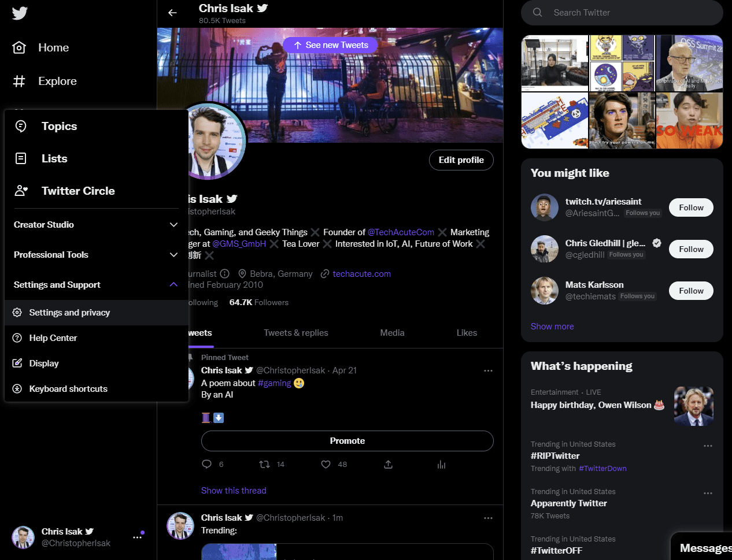Click the Lists document icon
Viewport: 732px width, 560px height.
pos(21,158)
